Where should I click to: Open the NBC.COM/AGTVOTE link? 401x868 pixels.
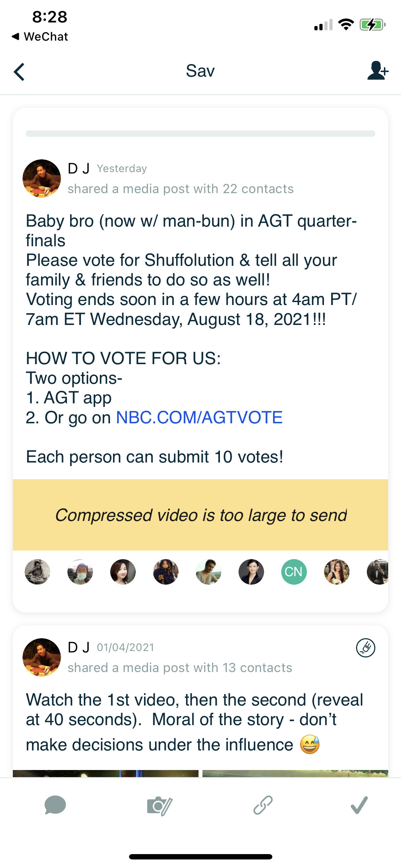pyautogui.click(x=199, y=417)
